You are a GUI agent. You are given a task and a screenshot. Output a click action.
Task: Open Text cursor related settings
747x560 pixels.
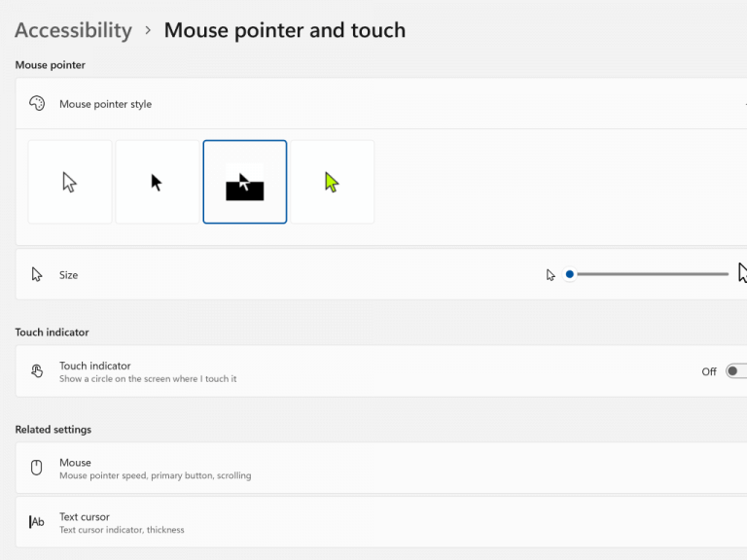point(381,522)
